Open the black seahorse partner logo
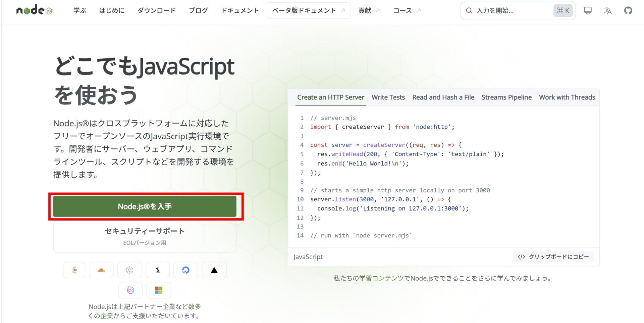 pos(158,270)
